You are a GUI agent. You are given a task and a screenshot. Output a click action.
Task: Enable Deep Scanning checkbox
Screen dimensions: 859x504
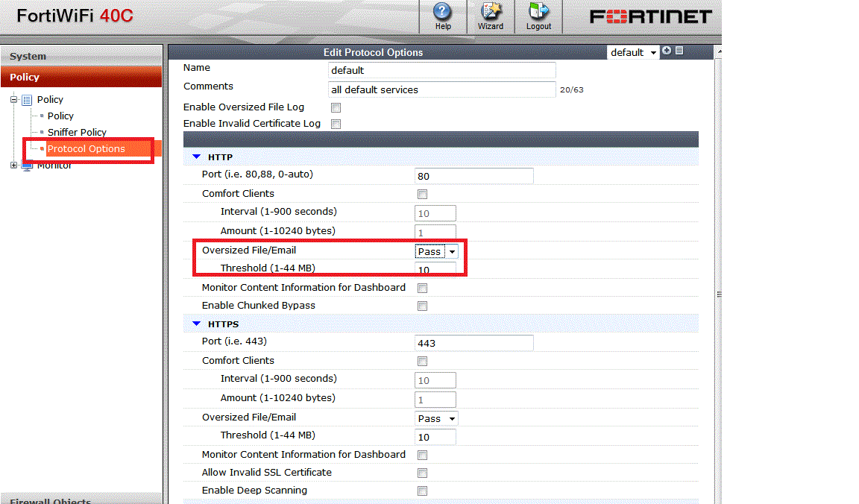coord(422,491)
